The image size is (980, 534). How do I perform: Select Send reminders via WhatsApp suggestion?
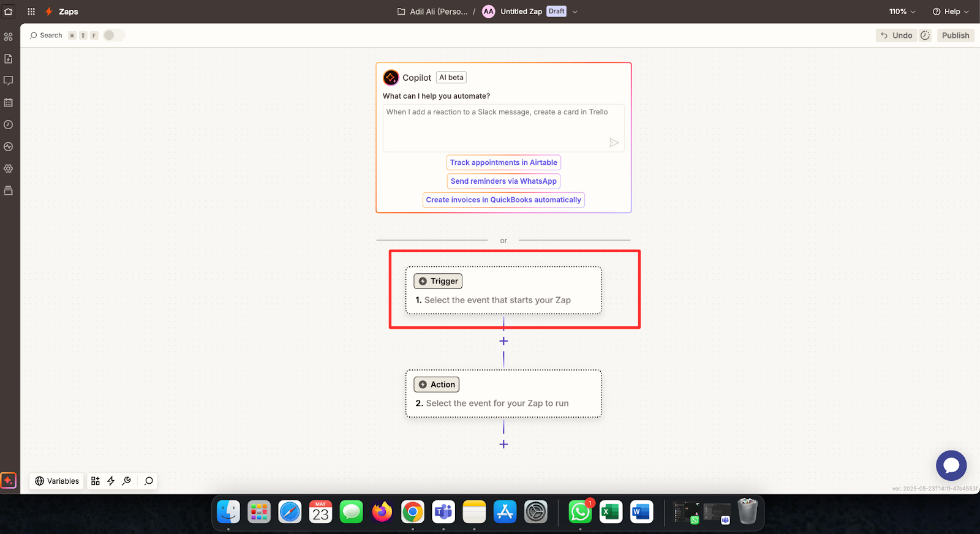(503, 181)
